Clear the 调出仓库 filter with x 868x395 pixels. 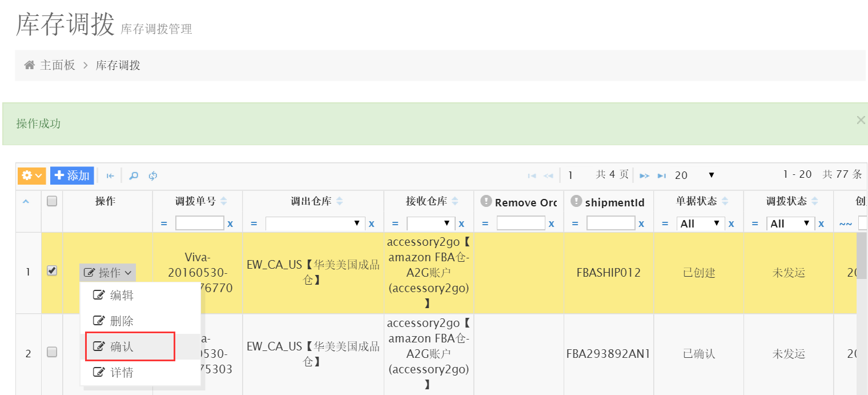pyautogui.click(x=371, y=224)
